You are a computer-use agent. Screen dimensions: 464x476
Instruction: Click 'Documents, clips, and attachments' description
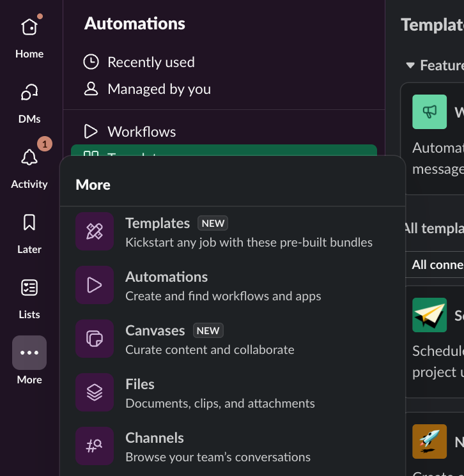click(220, 403)
